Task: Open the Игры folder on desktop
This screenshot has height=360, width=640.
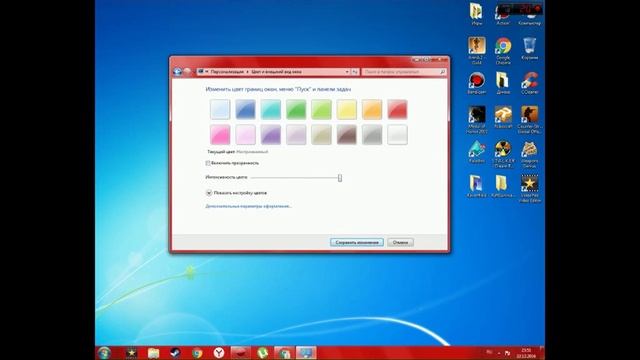Action: point(476,14)
